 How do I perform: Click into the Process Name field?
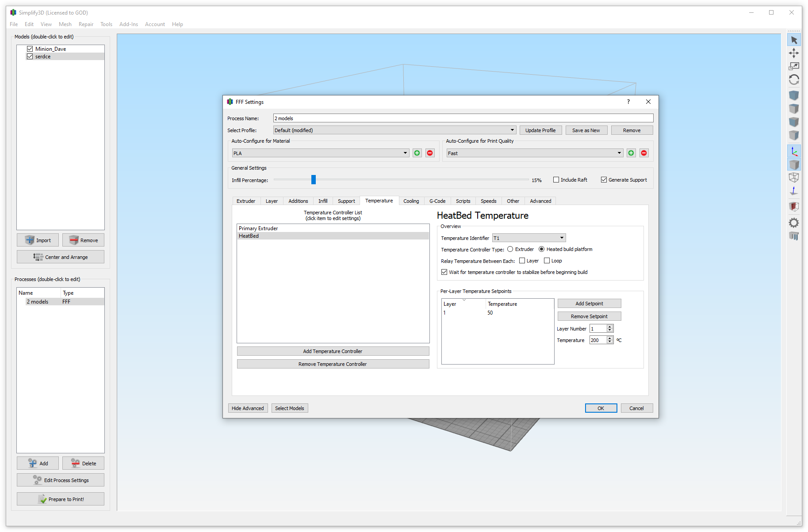point(463,118)
